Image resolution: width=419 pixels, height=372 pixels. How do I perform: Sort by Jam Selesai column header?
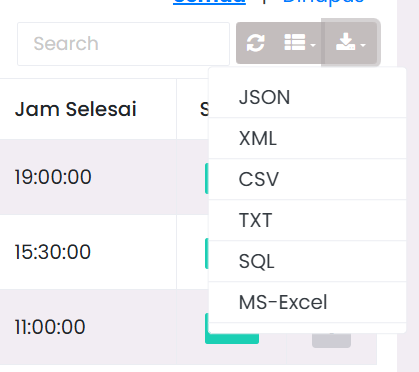click(x=76, y=109)
